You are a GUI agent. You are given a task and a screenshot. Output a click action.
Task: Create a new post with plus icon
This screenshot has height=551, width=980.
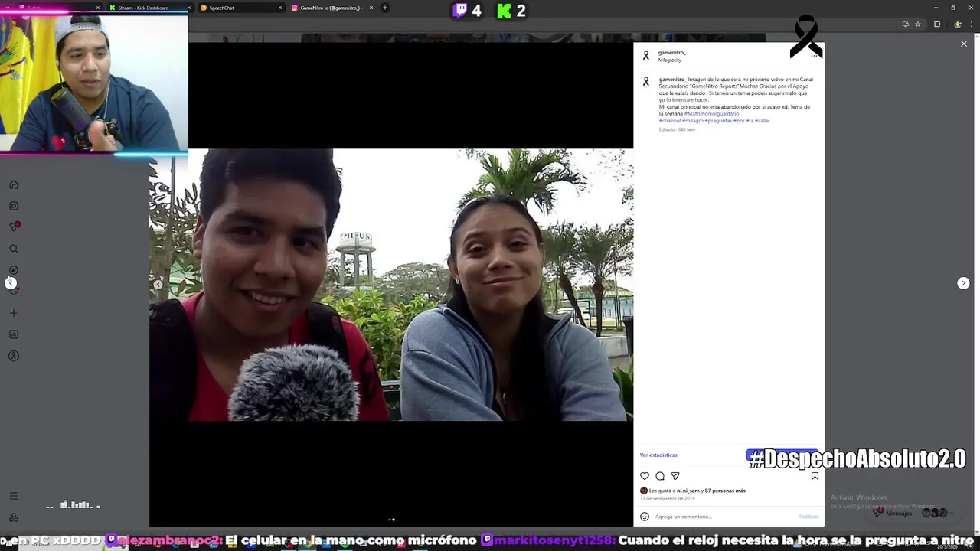14,313
